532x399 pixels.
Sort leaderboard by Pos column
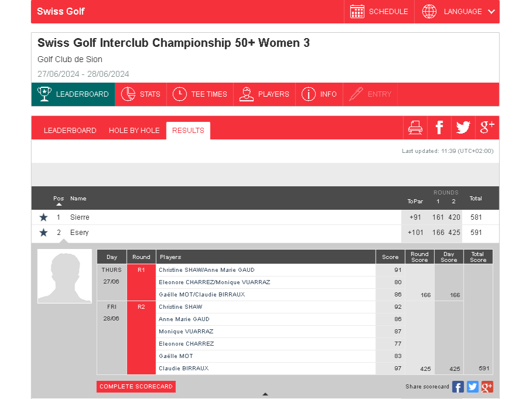(x=59, y=201)
